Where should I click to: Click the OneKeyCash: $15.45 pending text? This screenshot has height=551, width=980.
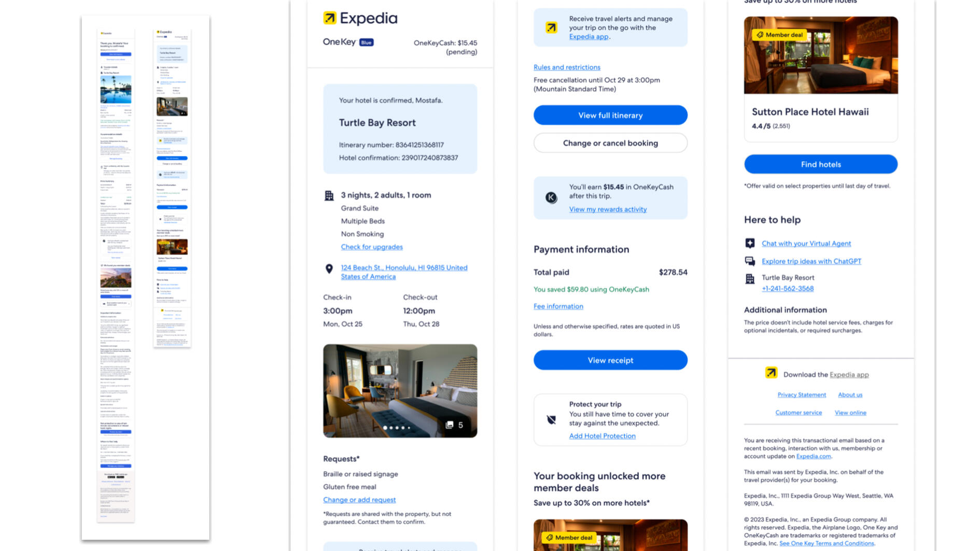(x=445, y=47)
